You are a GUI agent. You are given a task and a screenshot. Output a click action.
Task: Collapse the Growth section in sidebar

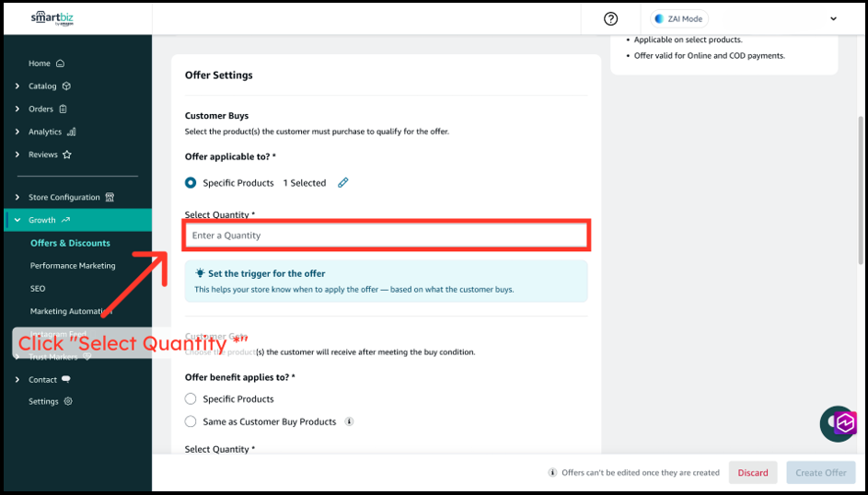(17, 221)
